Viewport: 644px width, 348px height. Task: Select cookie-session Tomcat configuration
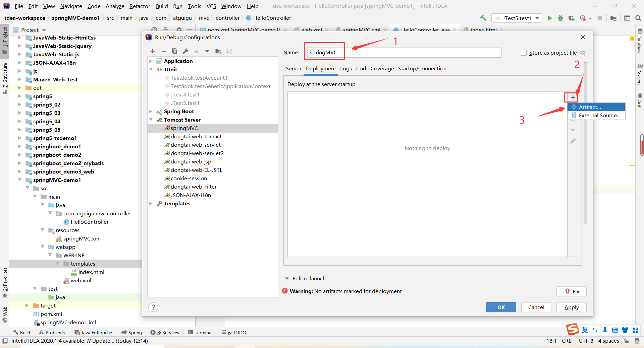tap(189, 179)
